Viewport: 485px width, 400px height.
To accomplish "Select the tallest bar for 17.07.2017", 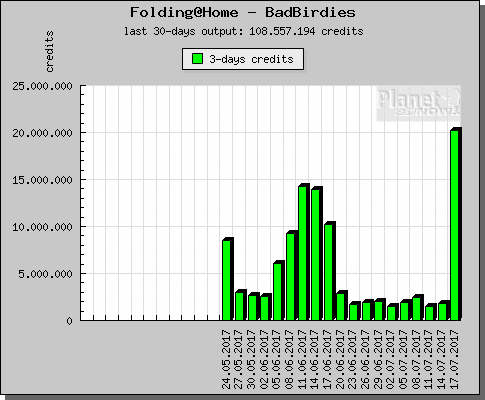I will pos(456,224).
